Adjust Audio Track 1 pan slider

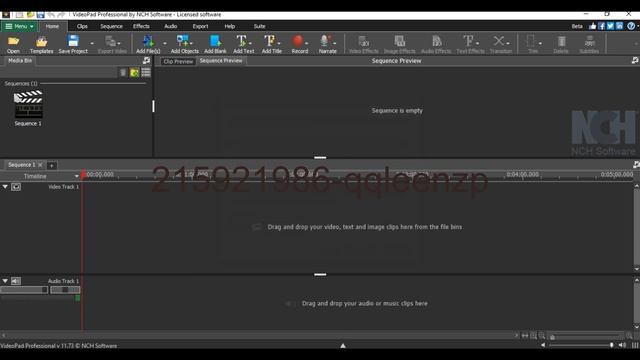pyautogui.click(x=65, y=290)
